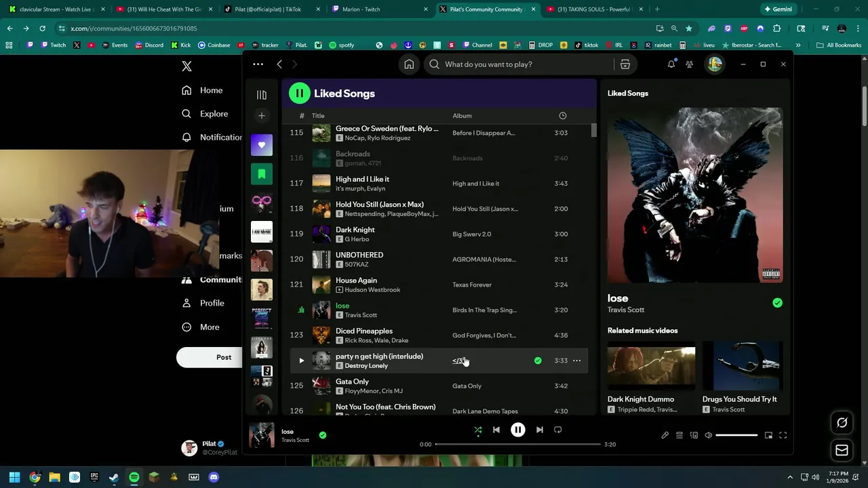Image resolution: width=868 pixels, height=488 pixels.
Task: Show hidden icons in the Windows system tray
Action: (790, 477)
